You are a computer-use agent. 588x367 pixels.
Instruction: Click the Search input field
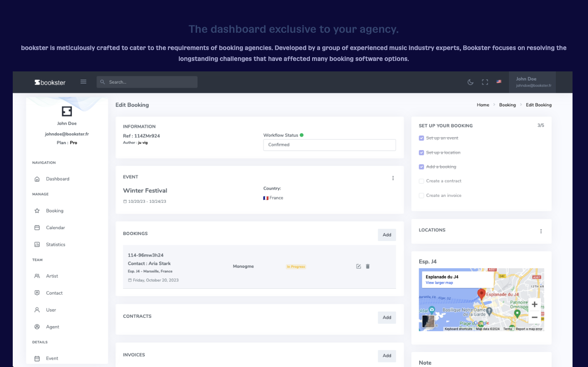point(147,82)
